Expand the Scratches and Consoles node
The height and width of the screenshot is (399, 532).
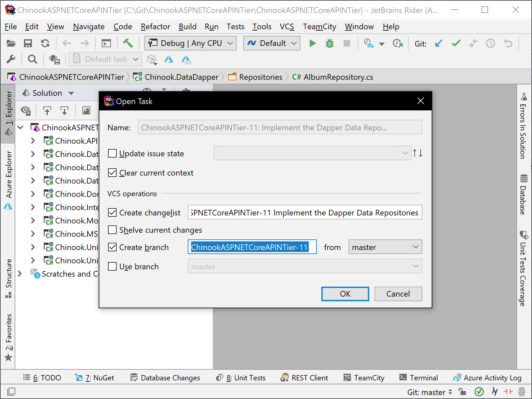20,274
